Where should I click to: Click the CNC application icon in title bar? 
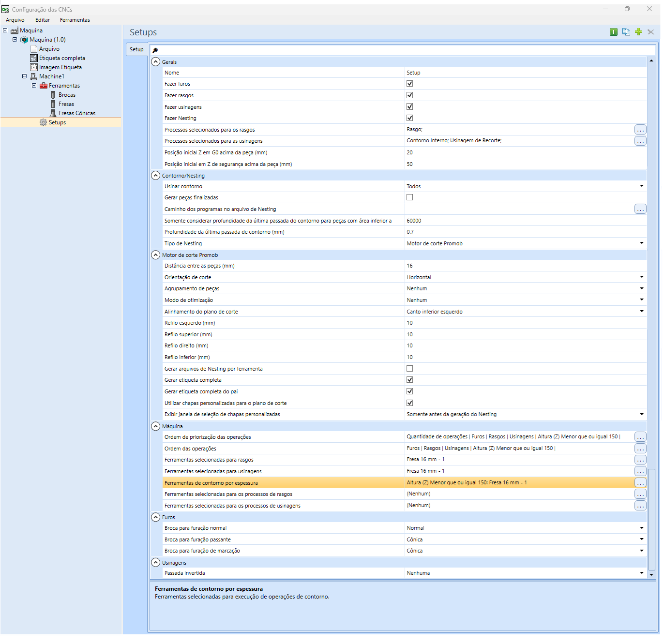coord(5,9)
